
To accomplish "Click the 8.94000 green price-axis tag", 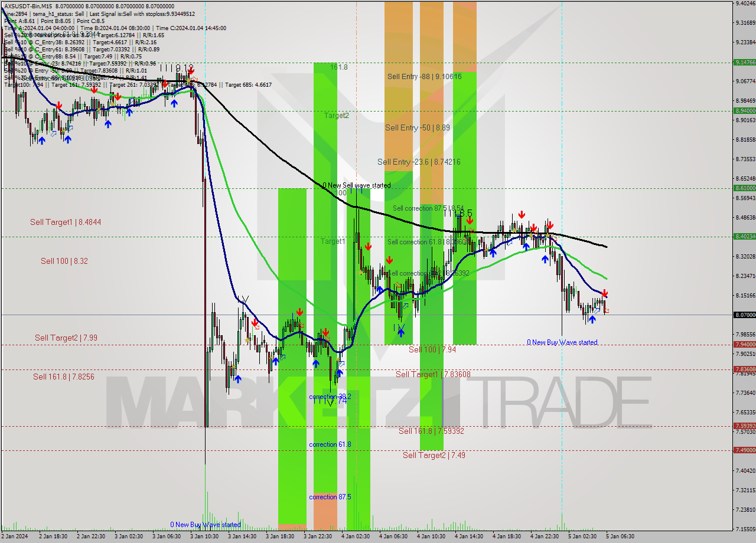I will (744, 110).
